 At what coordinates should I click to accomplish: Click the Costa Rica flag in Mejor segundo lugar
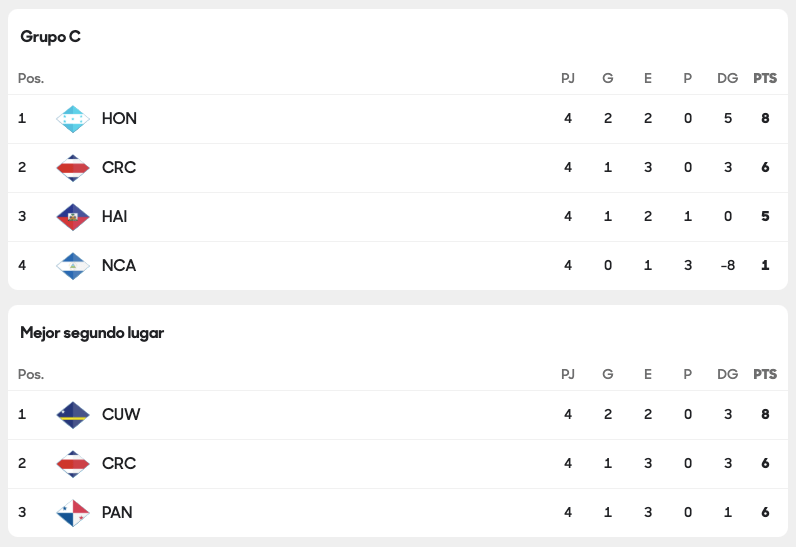[x=73, y=464]
